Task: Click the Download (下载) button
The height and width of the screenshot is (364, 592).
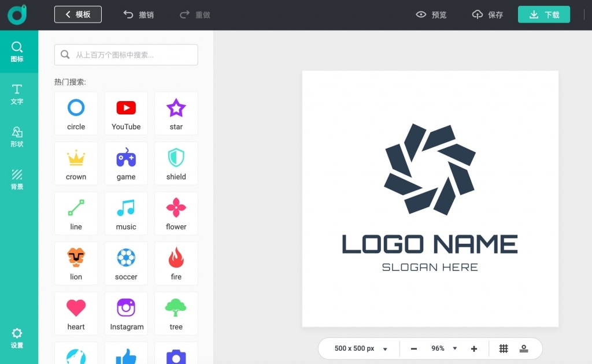Action: coord(543,14)
